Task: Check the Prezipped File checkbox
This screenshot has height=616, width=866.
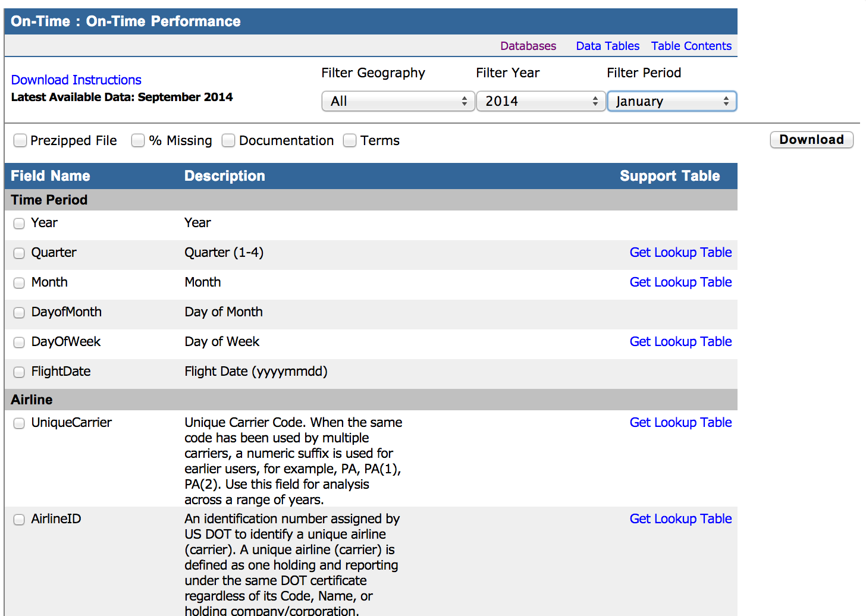Action: [20, 140]
